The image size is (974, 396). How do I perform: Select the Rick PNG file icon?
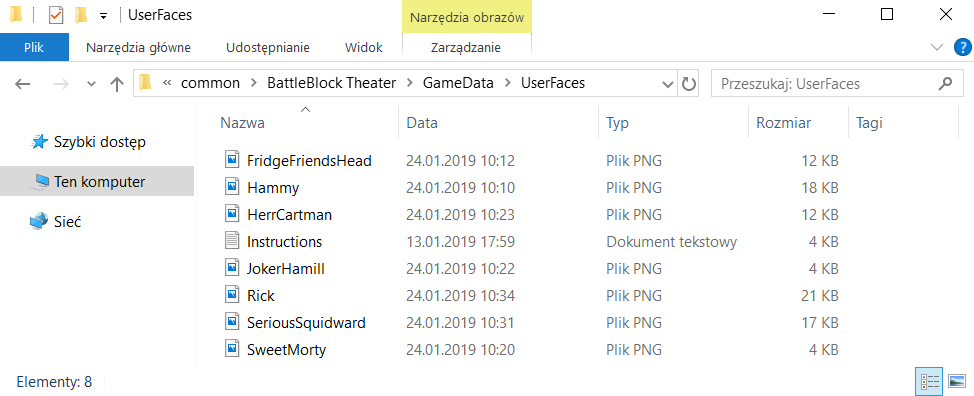click(x=232, y=295)
